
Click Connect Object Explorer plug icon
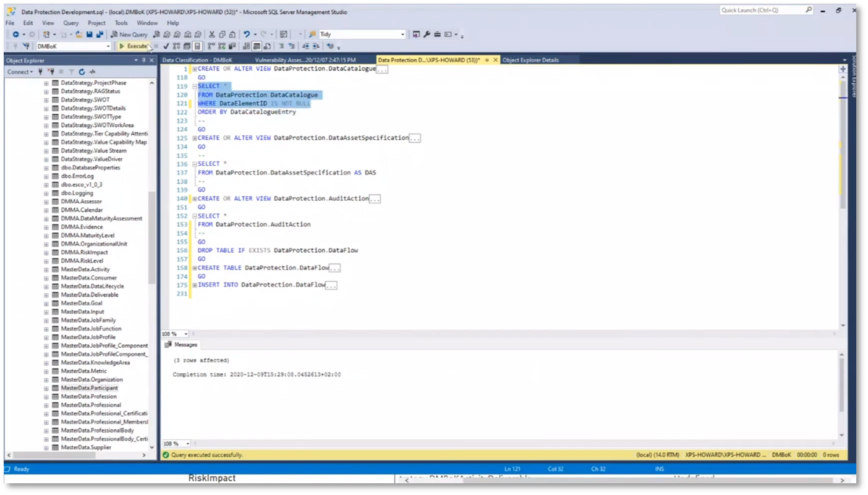point(40,72)
